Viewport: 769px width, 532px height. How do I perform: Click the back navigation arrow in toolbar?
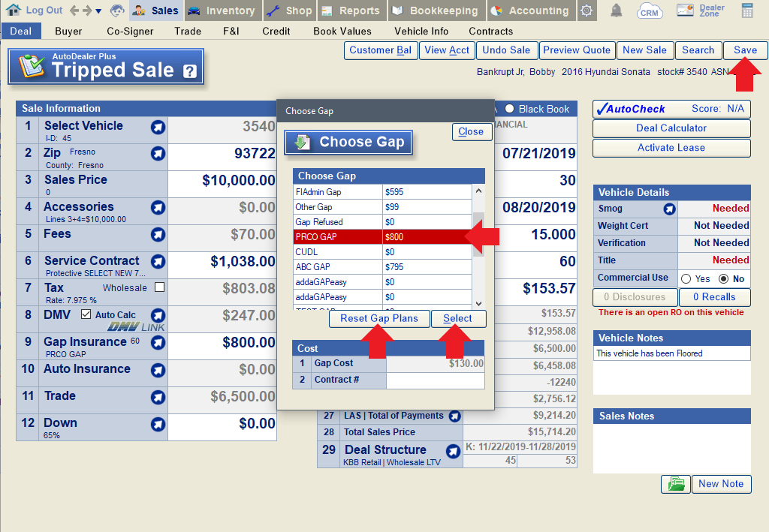tap(74, 11)
